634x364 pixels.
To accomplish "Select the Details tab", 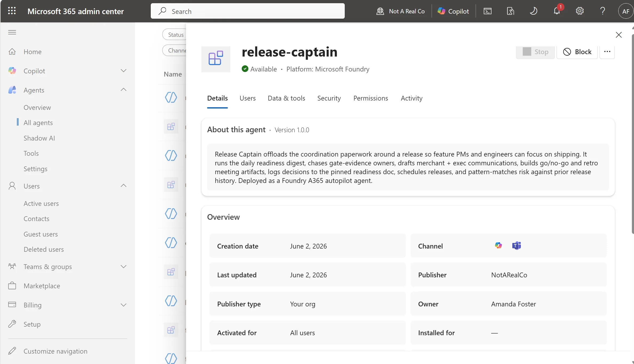I will point(217,98).
